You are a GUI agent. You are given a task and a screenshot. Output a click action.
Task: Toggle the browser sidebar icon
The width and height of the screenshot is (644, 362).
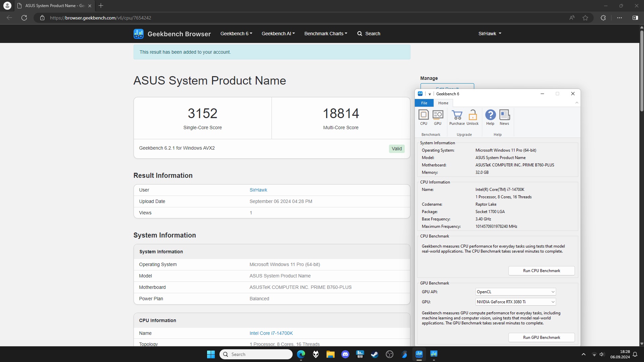tap(635, 18)
